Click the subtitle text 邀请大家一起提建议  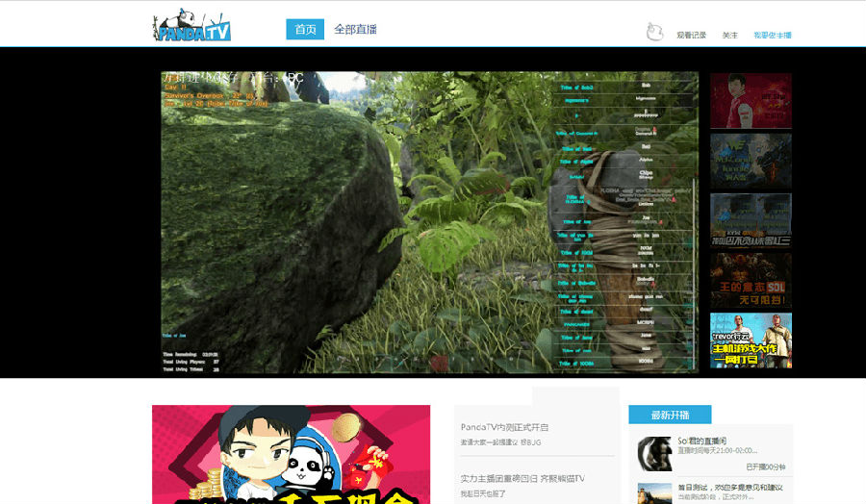[x=500, y=442]
